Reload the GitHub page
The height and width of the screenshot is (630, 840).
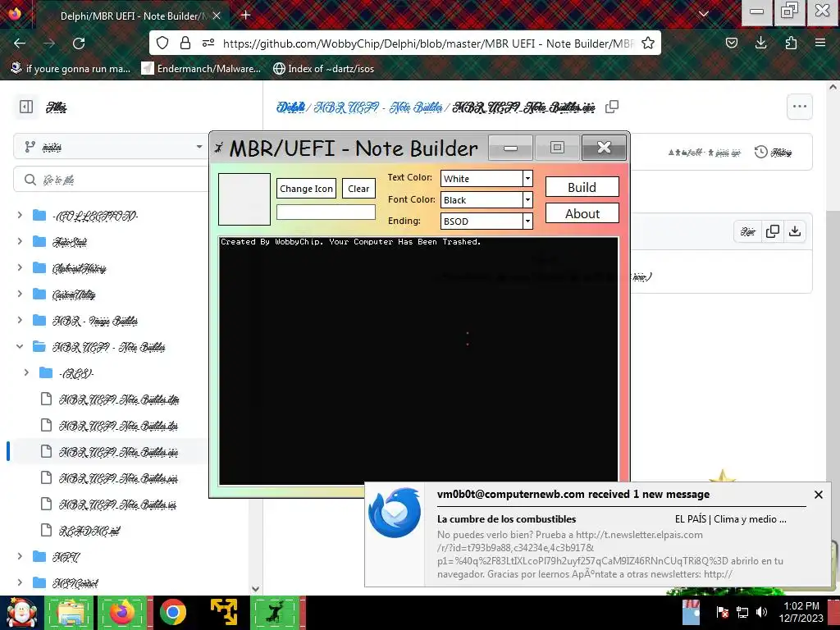click(x=79, y=43)
